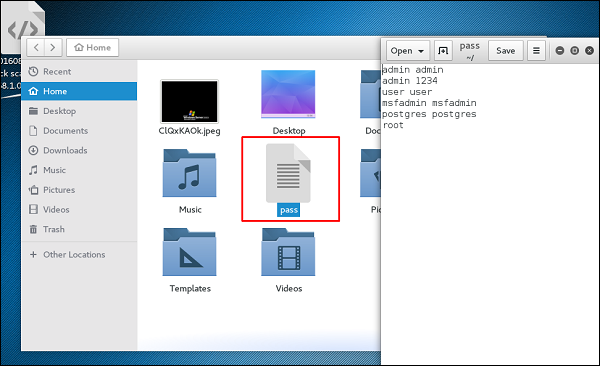The height and width of the screenshot is (366, 600).
Task: Click the Home path bar button
Action: pyautogui.click(x=92, y=47)
